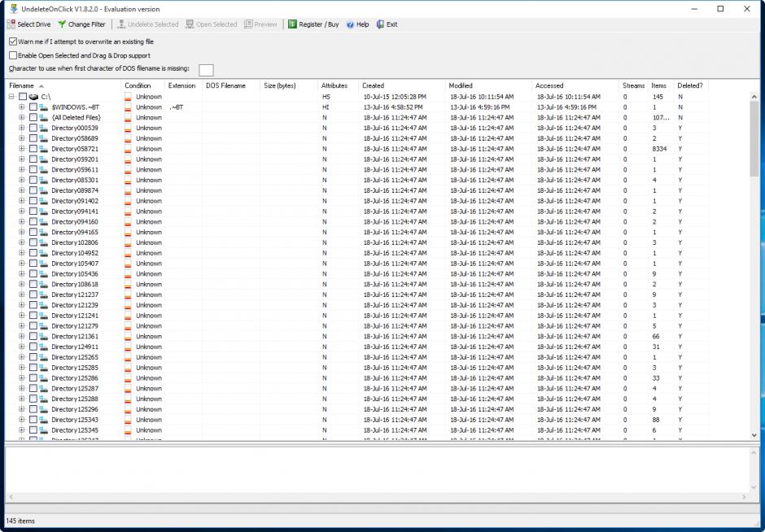Image resolution: width=765 pixels, height=532 pixels.
Task: Click folder icon of Directory085301
Action: pos(44,180)
